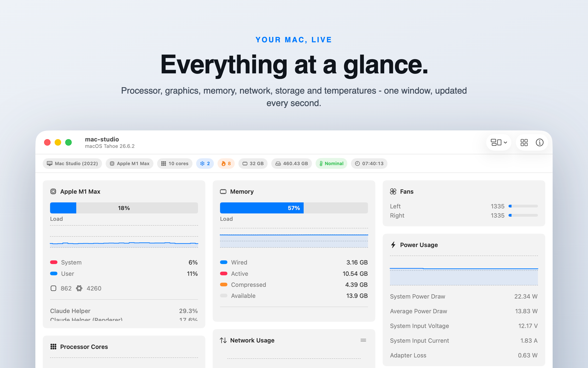Image resolution: width=588 pixels, height=368 pixels.
Task: Open the layout view dropdown
Action: tap(499, 142)
